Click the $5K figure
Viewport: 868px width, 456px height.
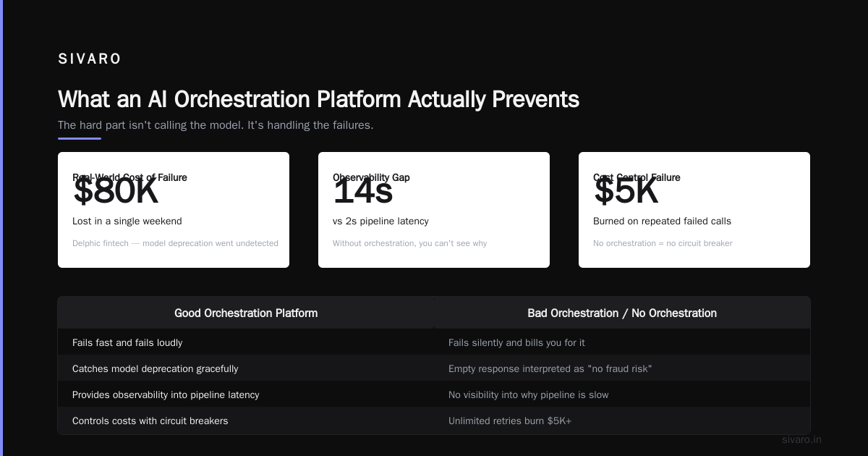(x=626, y=193)
